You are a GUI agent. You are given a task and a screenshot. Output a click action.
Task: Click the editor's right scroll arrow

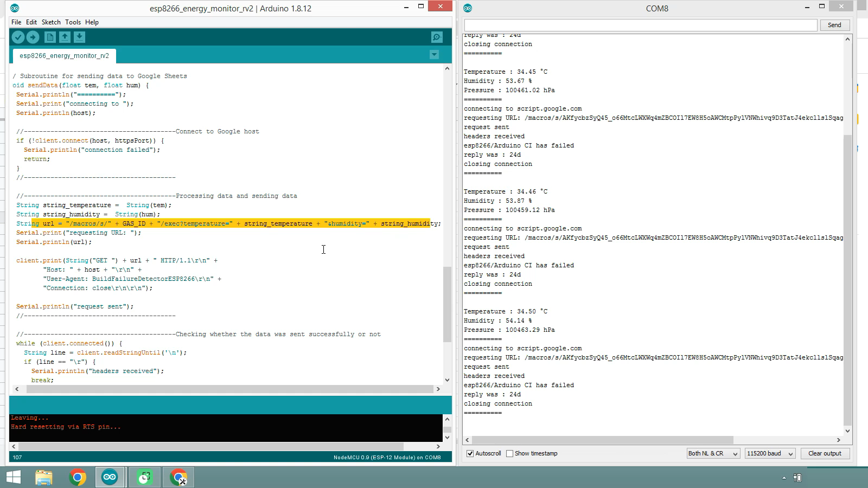pyautogui.click(x=438, y=389)
